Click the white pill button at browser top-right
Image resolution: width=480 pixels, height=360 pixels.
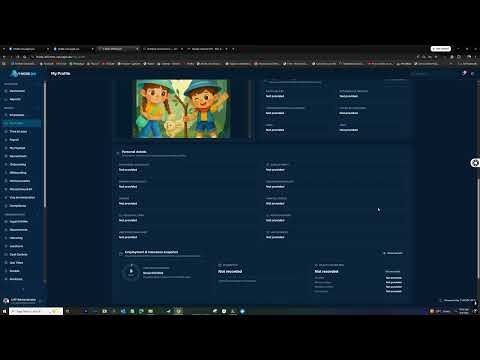(441, 49)
